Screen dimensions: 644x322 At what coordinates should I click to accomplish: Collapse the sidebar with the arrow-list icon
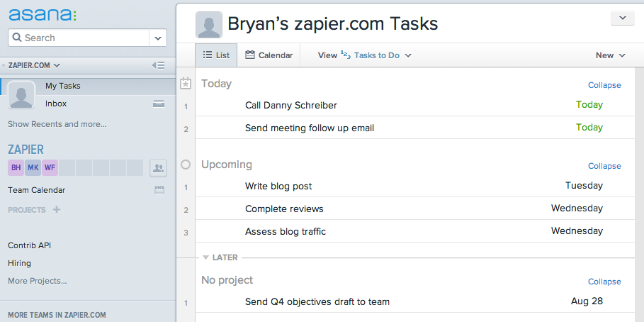click(x=158, y=65)
